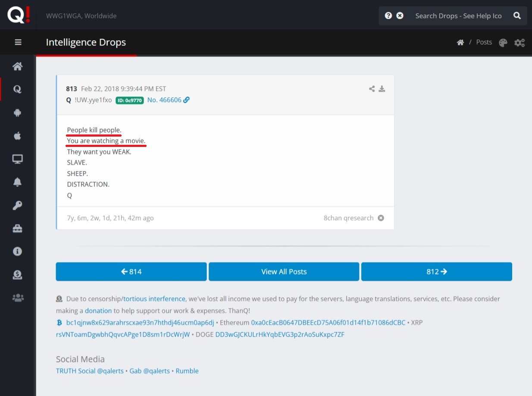This screenshot has height=396, width=532.
Task: Open the notifications bell sidebar icon
Action: tap(17, 182)
